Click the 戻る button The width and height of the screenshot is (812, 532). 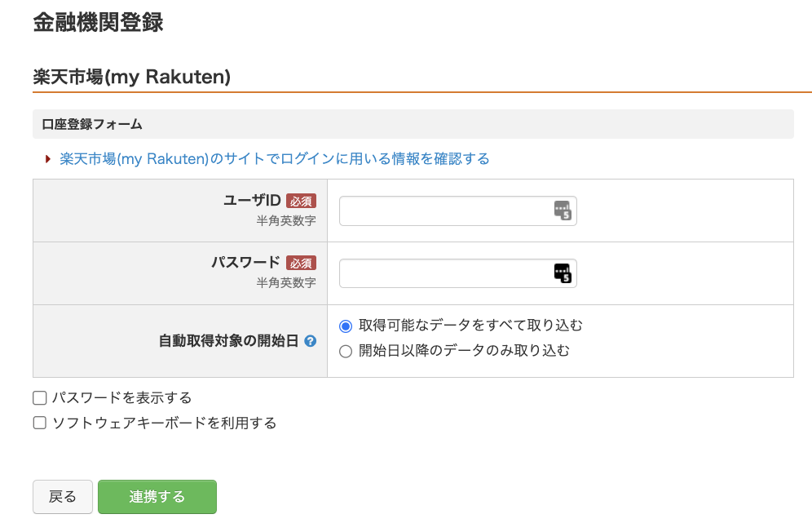(63, 497)
